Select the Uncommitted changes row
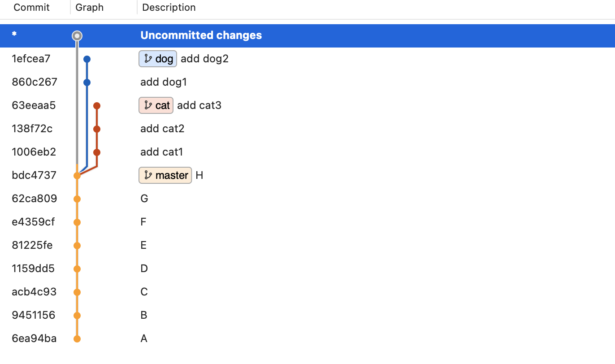Image resolution: width=615 pixels, height=364 pixels. 307,35
